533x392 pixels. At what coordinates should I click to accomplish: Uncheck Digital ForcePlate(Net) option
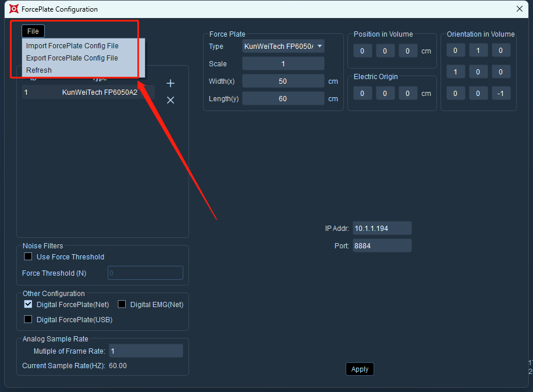coord(28,304)
